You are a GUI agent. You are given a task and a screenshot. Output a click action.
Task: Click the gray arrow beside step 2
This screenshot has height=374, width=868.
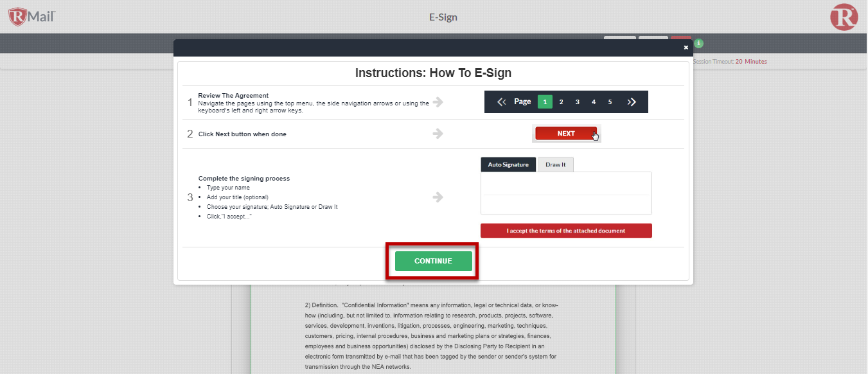tap(438, 134)
